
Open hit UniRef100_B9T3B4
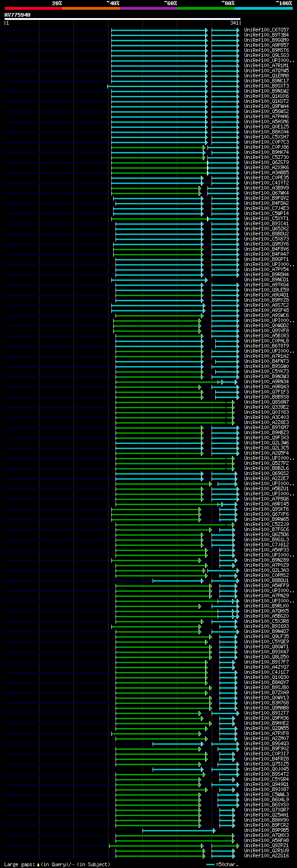click(x=266, y=35)
